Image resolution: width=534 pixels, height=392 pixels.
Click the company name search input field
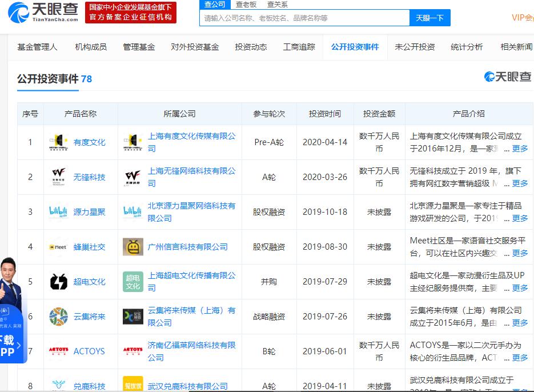coord(304,18)
